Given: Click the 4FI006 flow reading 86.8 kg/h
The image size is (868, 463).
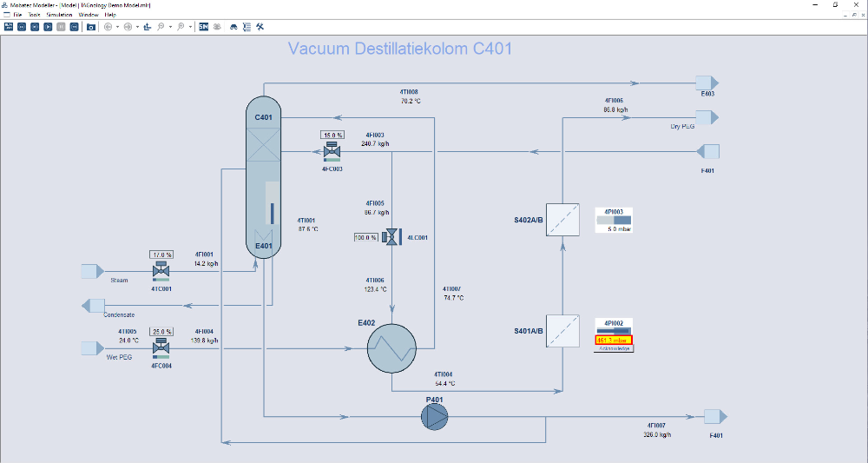Looking at the screenshot, I should 615,109.
